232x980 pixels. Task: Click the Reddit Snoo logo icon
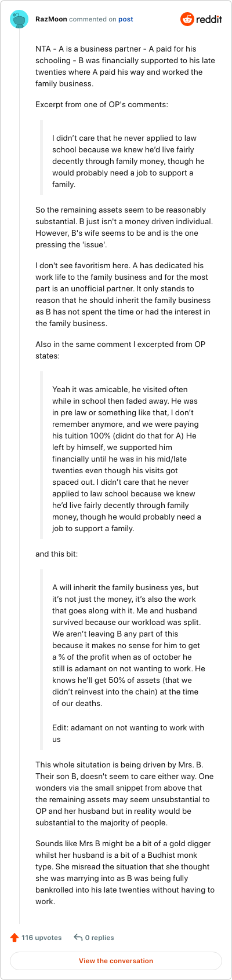(187, 19)
